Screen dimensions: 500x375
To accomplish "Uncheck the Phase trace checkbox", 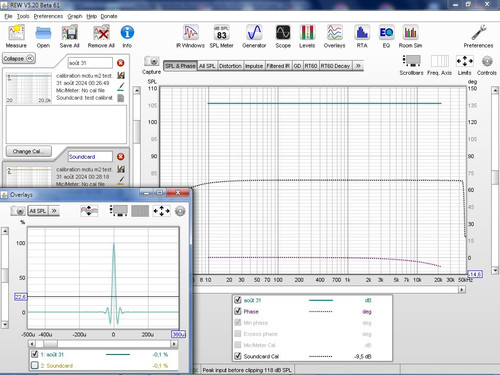I will [238, 311].
